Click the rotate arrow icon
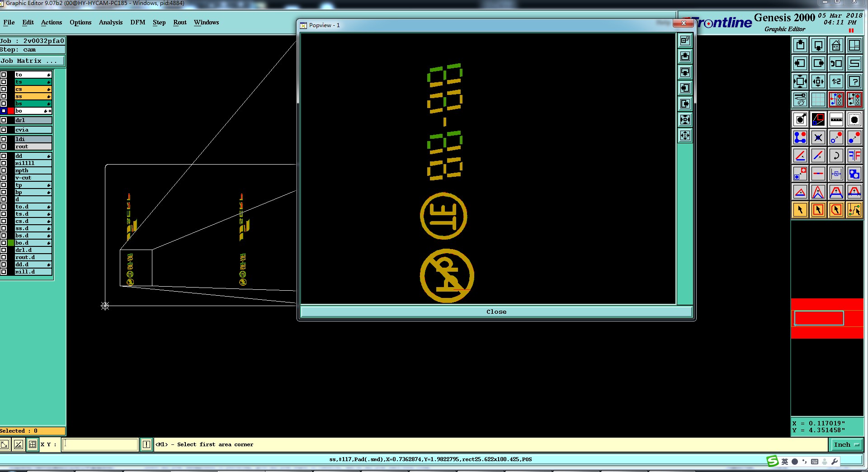868x472 pixels. [x=836, y=156]
